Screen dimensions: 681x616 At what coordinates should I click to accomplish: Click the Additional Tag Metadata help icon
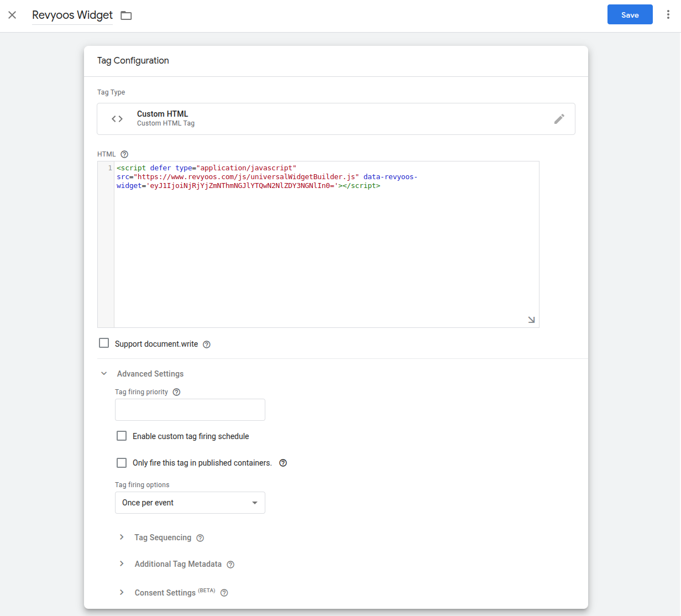coord(231,565)
